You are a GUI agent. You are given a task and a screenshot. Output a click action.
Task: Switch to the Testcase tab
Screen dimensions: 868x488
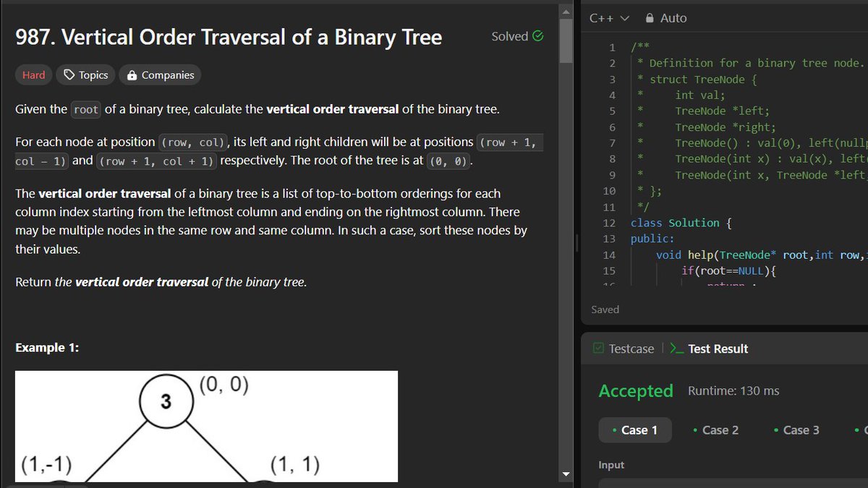point(624,348)
